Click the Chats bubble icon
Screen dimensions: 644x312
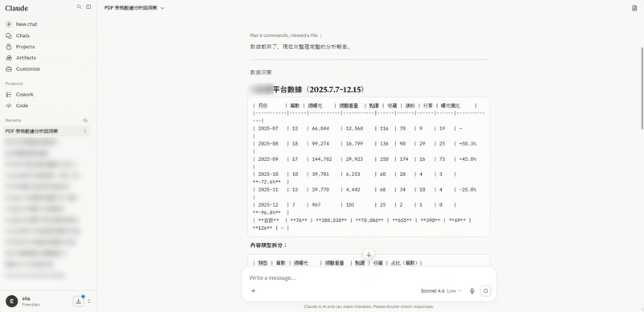pyautogui.click(x=9, y=35)
